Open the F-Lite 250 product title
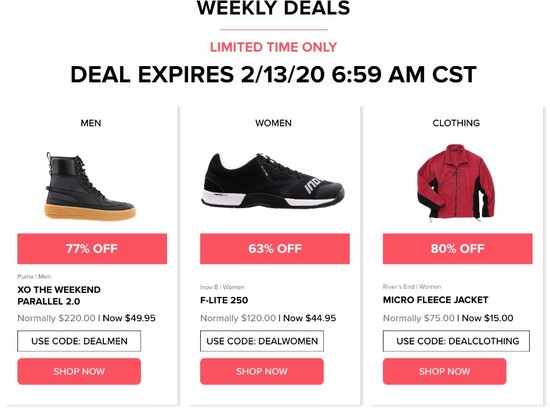 224,300
